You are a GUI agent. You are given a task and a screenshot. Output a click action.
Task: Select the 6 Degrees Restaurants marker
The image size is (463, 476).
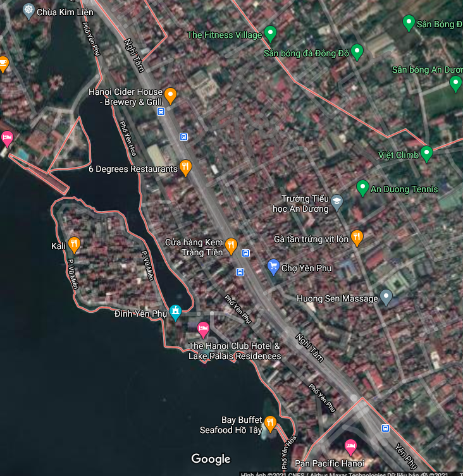point(185,168)
